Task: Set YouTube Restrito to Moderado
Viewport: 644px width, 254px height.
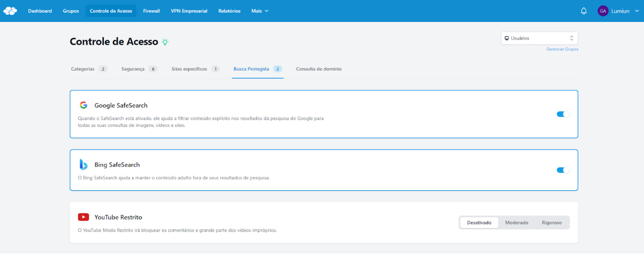Action: 517,223
